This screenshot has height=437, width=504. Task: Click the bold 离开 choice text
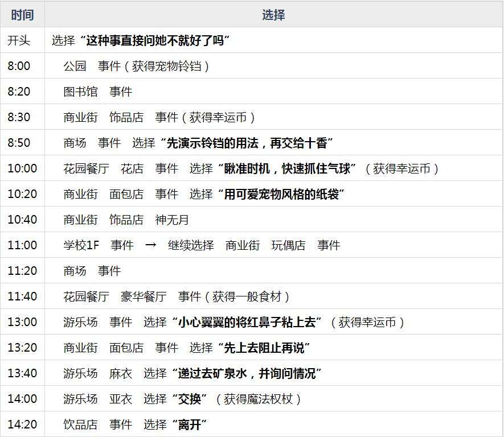190,424
